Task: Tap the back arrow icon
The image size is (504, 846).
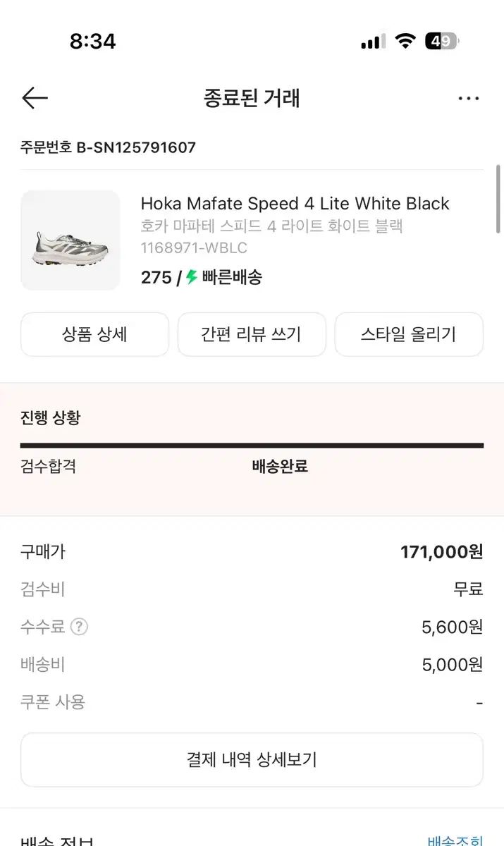Action: tap(35, 98)
